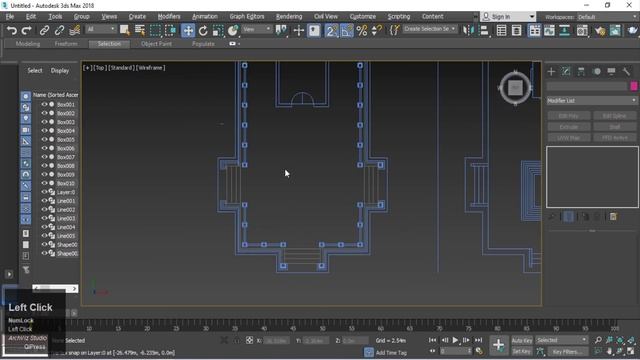The width and height of the screenshot is (640, 360).
Task: Open the Customize menu
Action: coord(362,16)
